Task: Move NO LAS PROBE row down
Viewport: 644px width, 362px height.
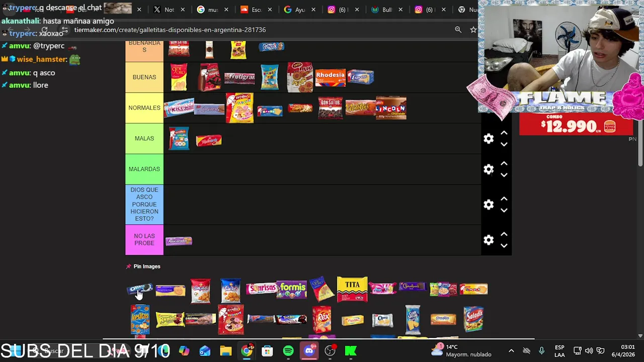Action: pos(504,245)
